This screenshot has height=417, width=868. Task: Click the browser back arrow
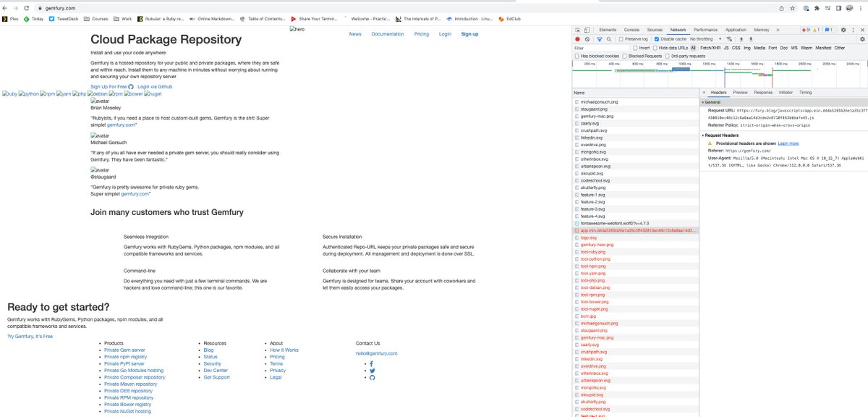point(6,7)
